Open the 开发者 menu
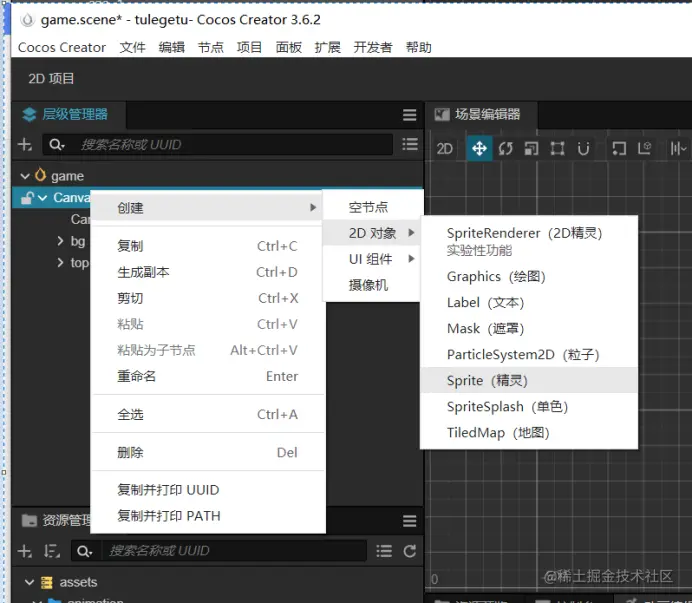This screenshot has width=692, height=603. tap(373, 47)
